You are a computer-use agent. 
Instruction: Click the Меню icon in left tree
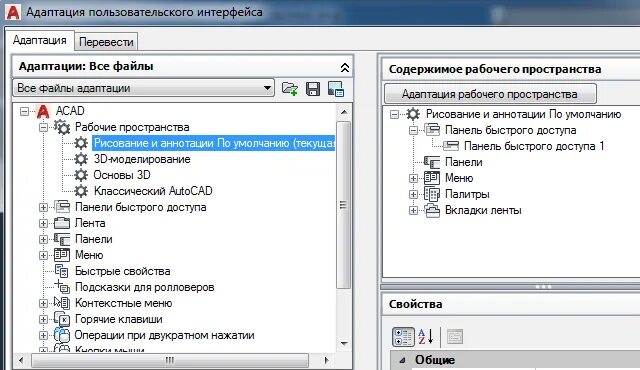point(62,255)
